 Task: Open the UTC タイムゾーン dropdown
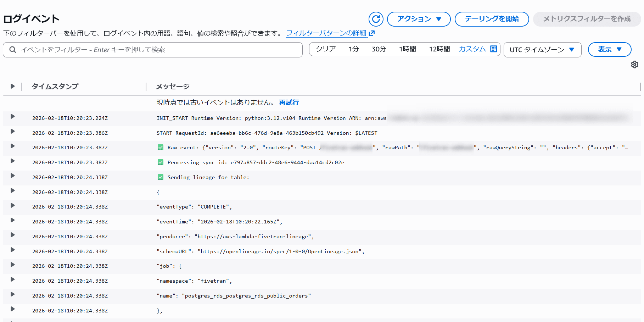[542, 50]
